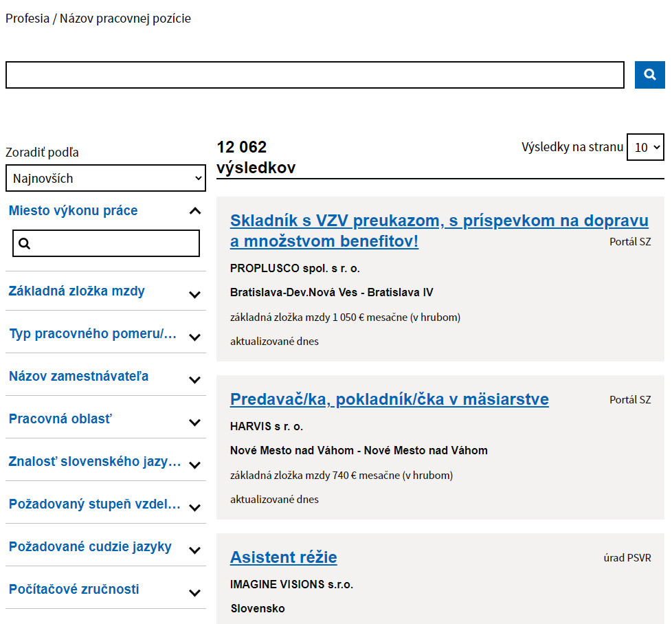Click the Základná zložka mzdy filter label

pyautogui.click(x=77, y=291)
